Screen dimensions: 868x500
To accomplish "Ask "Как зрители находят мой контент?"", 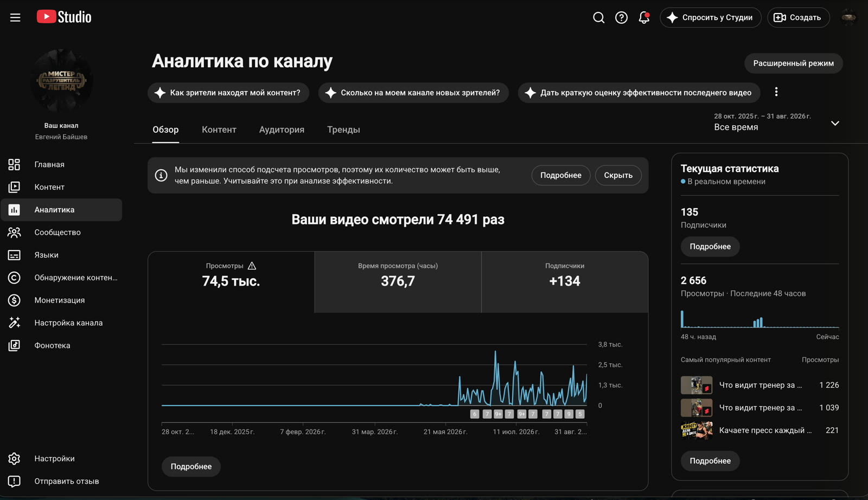I will (228, 93).
